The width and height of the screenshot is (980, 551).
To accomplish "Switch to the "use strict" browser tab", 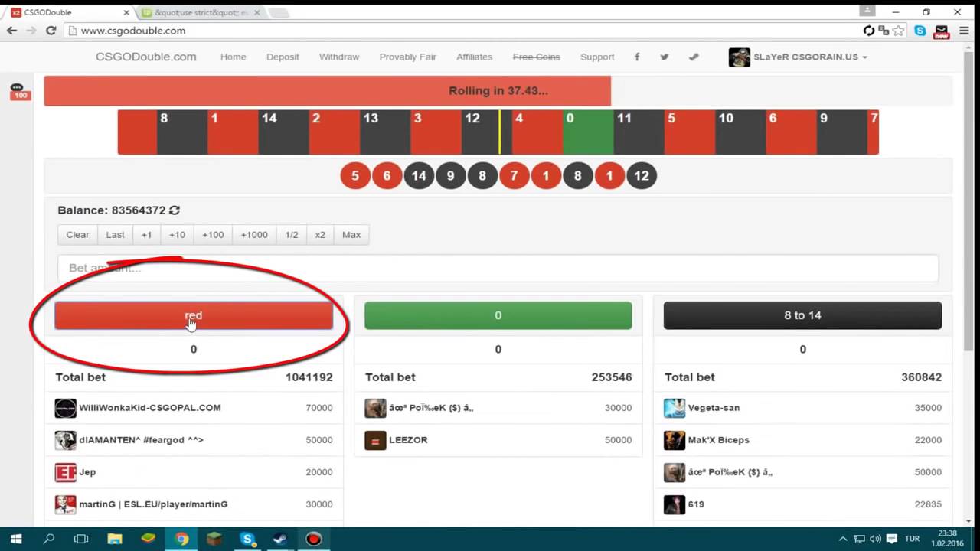I will click(x=201, y=12).
